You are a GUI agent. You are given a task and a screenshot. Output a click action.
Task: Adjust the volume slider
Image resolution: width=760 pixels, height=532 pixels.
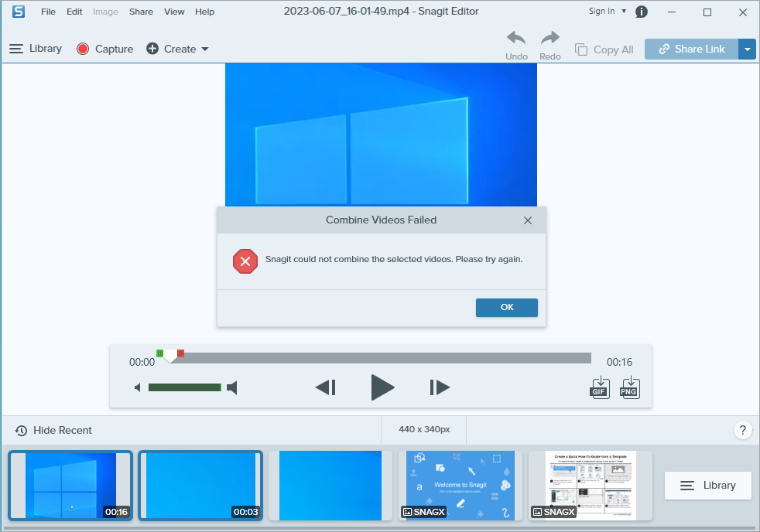tap(186, 387)
